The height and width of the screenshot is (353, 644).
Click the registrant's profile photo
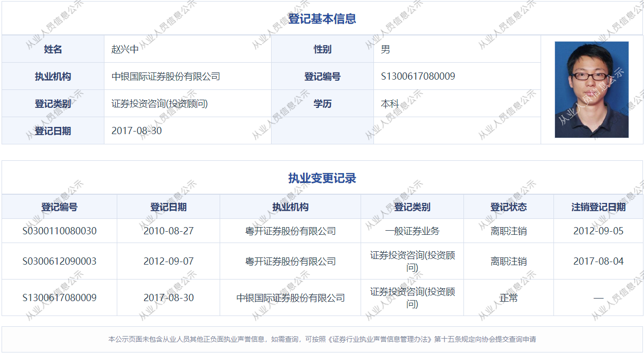pyautogui.click(x=592, y=89)
